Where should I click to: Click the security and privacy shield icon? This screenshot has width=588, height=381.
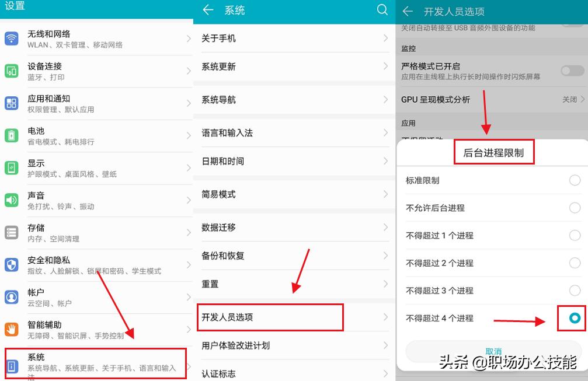click(11, 264)
